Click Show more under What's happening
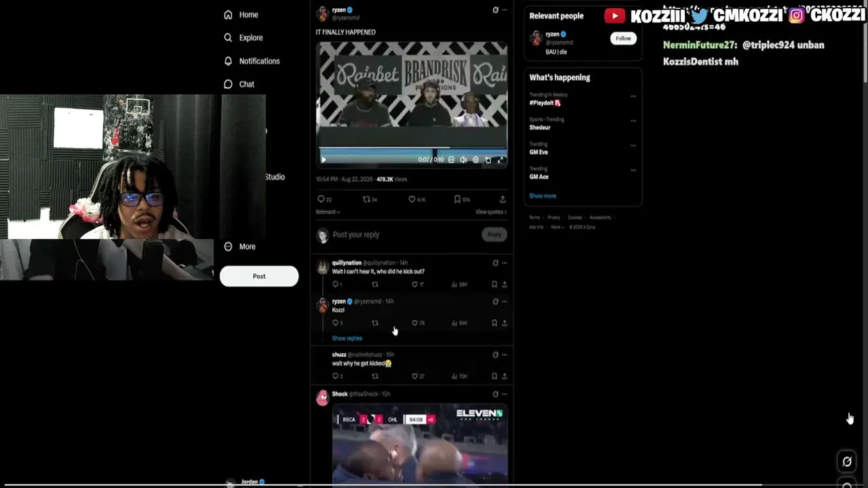Screen dimensions: 868x488 (542, 196)
